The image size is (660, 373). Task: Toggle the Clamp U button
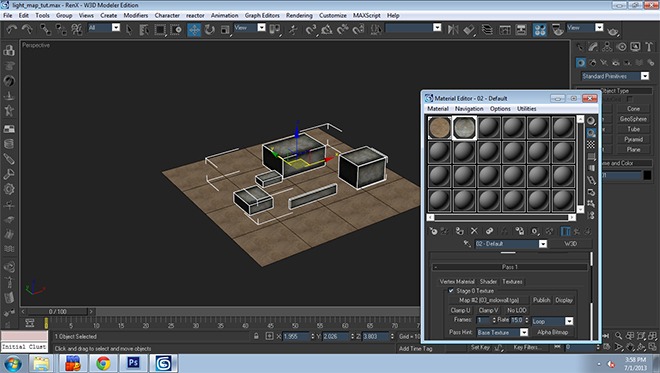[460, 310]
